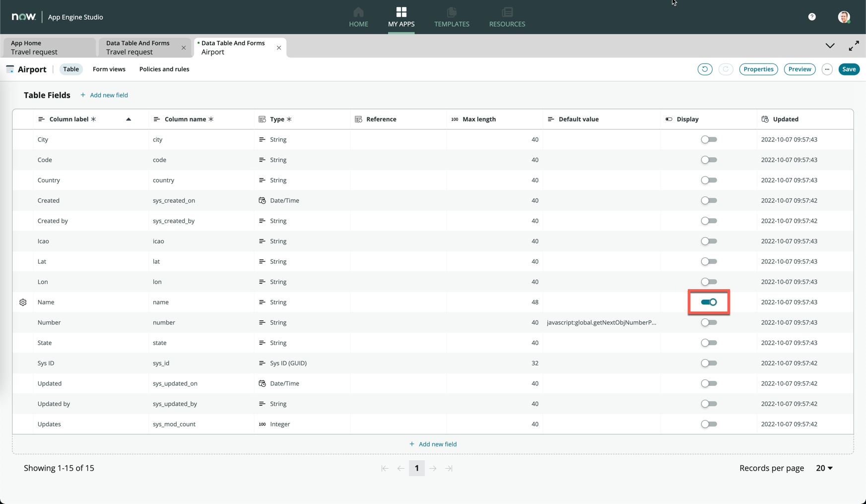This screenshot has height=504, width=866.
Task: Switch to Data Table Travel request tab
Action: [138, 48]
